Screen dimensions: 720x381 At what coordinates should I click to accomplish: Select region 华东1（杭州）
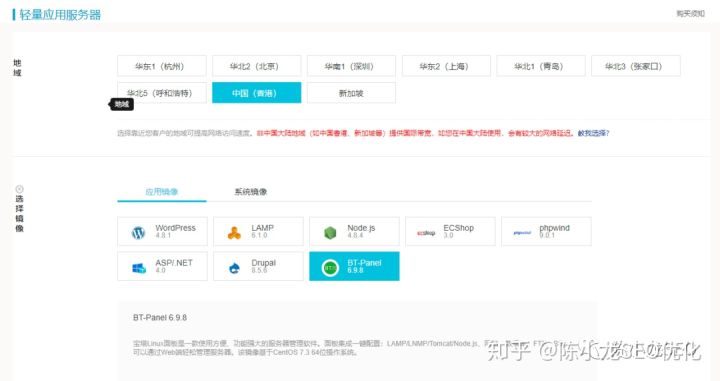pos(162,66)
